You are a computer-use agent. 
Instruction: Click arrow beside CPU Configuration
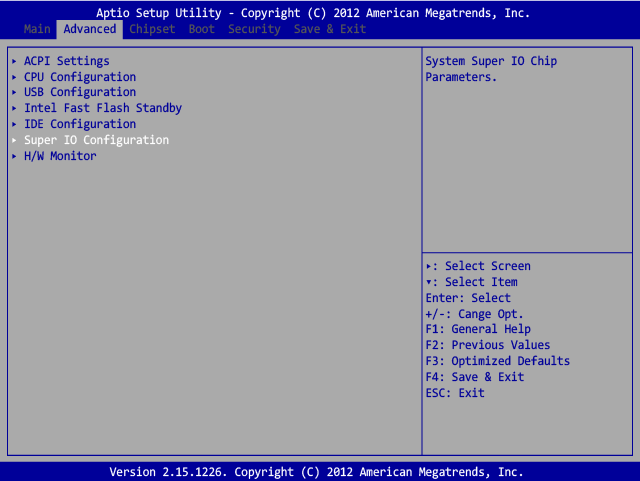14,77
